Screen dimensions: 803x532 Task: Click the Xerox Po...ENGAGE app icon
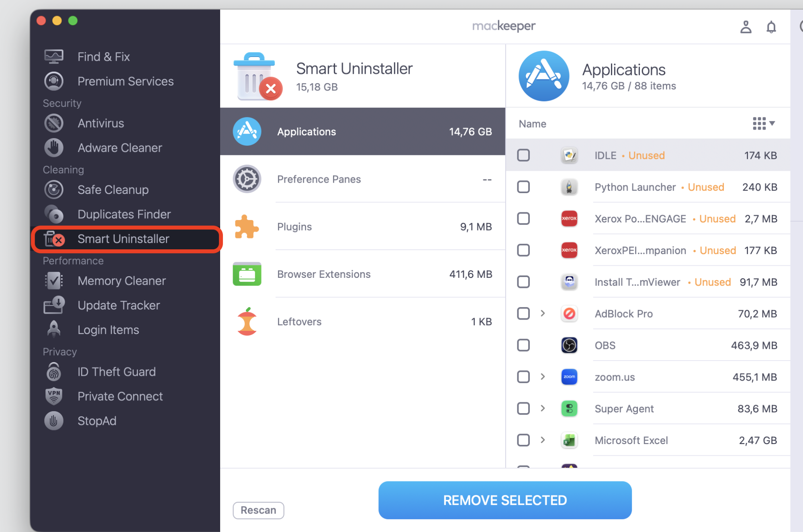[569, 218]
